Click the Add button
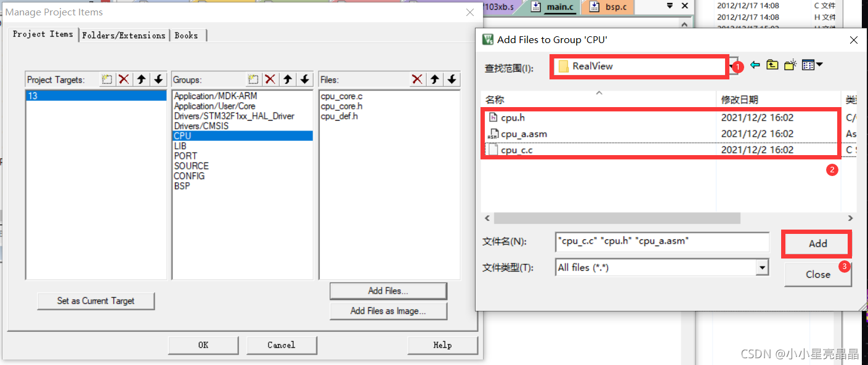The width and height of the screenshot is (868, 365). (817, 244)
